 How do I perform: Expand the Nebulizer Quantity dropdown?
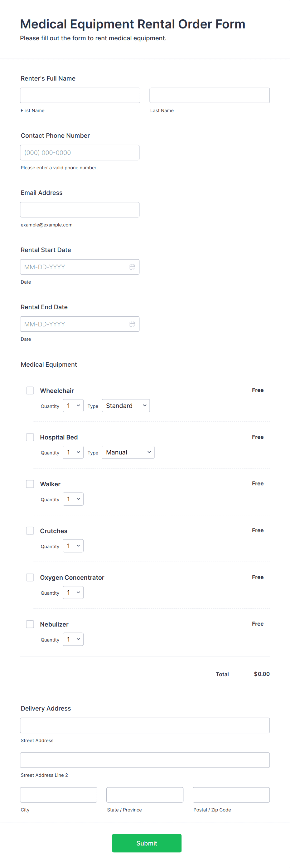[x=73, y=640]
